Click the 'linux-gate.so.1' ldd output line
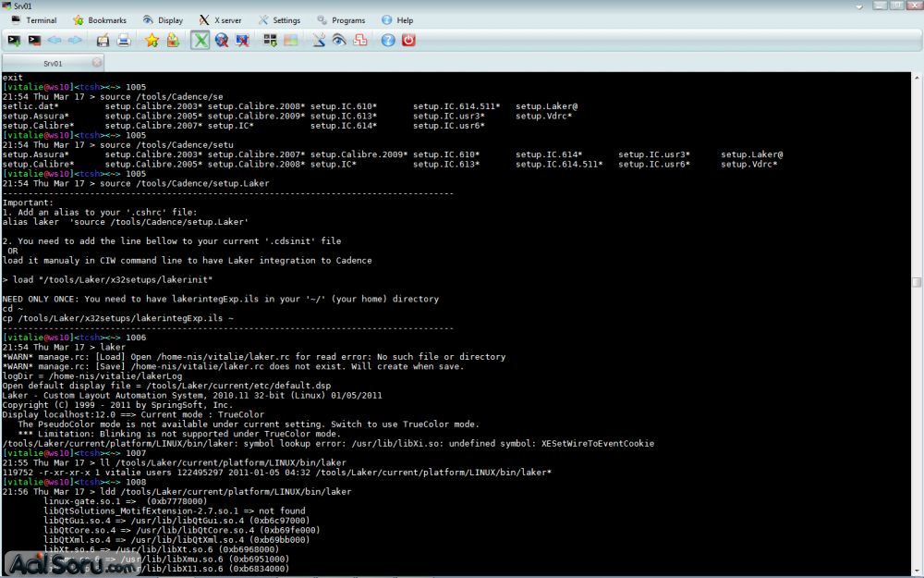 point(126,501)
